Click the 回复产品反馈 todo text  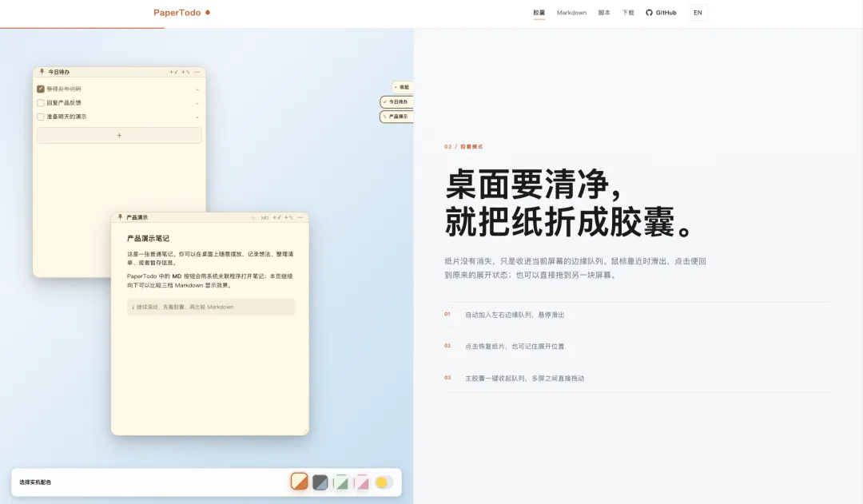[64, 103]
